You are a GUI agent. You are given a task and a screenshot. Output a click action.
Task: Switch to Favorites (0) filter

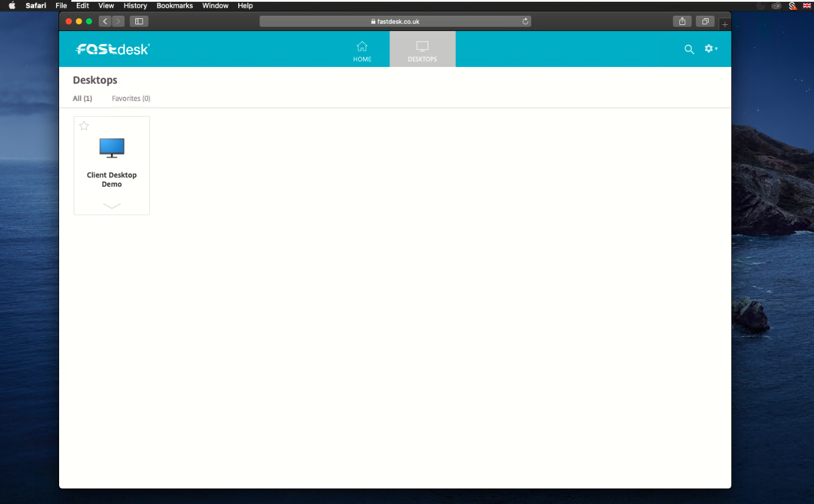coord(131,99)
